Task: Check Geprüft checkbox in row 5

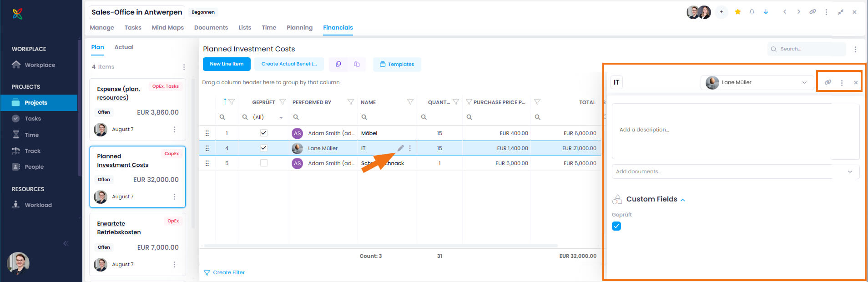Action: pos(263,163)
